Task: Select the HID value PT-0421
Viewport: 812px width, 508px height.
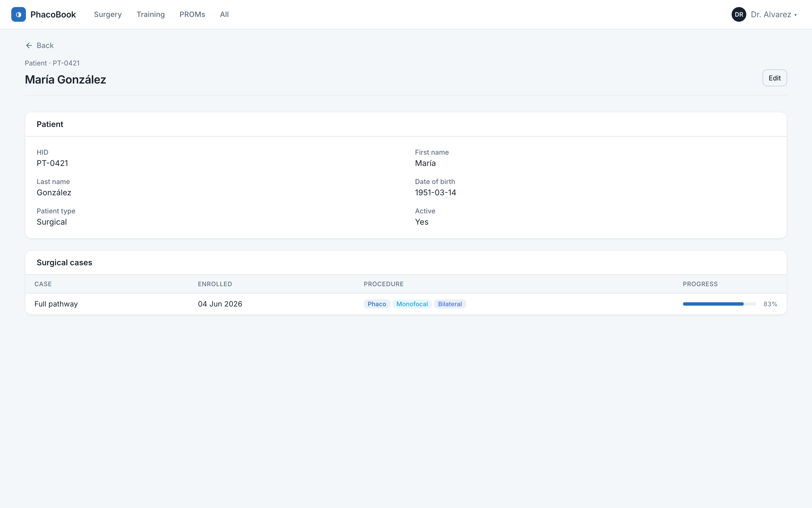Action: [x=52, y=163]
